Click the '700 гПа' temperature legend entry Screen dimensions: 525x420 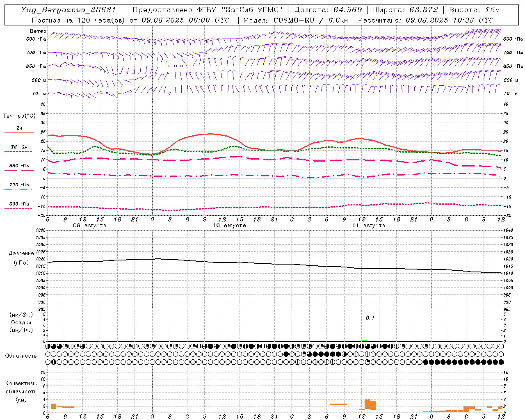click(19, 185)
